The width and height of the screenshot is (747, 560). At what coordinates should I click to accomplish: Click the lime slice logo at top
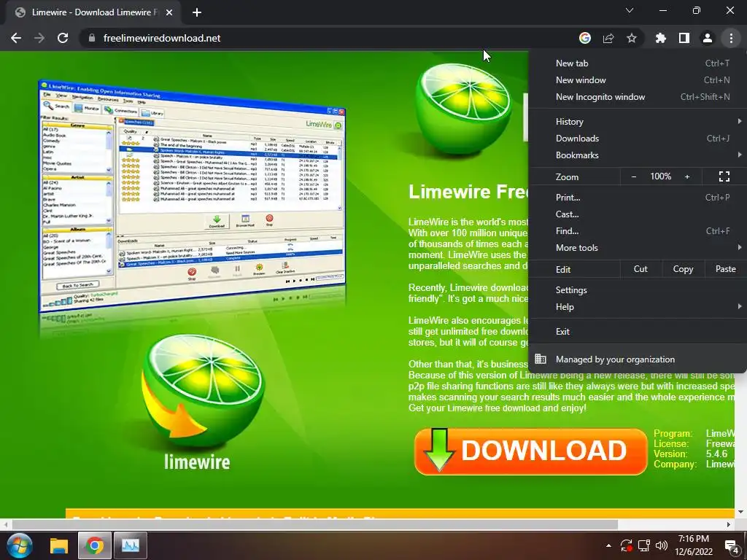pyautogui.click(x=462, y=109)
